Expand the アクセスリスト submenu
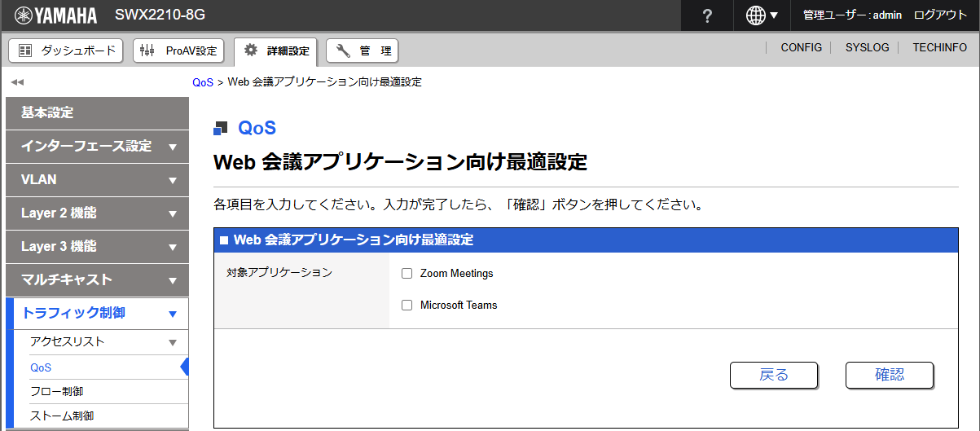This screenshot has width=980, height=431. [102, 342]
